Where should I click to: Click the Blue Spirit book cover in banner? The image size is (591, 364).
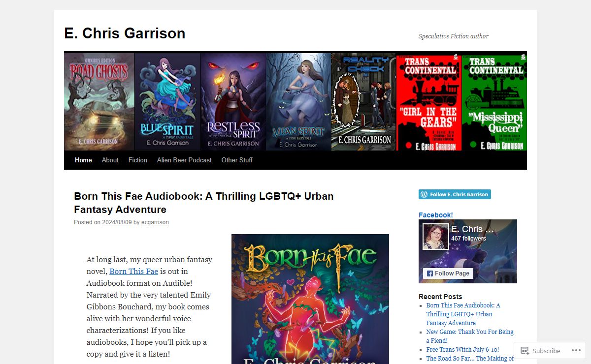pos(167,101)
